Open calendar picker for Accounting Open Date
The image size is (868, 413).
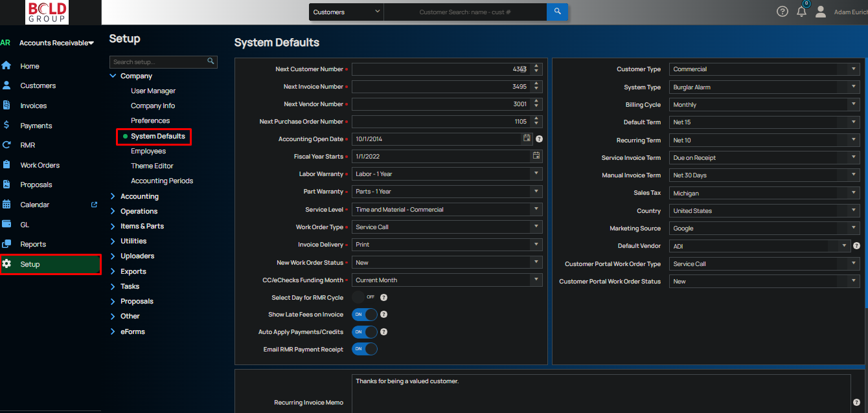coord(527,139)
